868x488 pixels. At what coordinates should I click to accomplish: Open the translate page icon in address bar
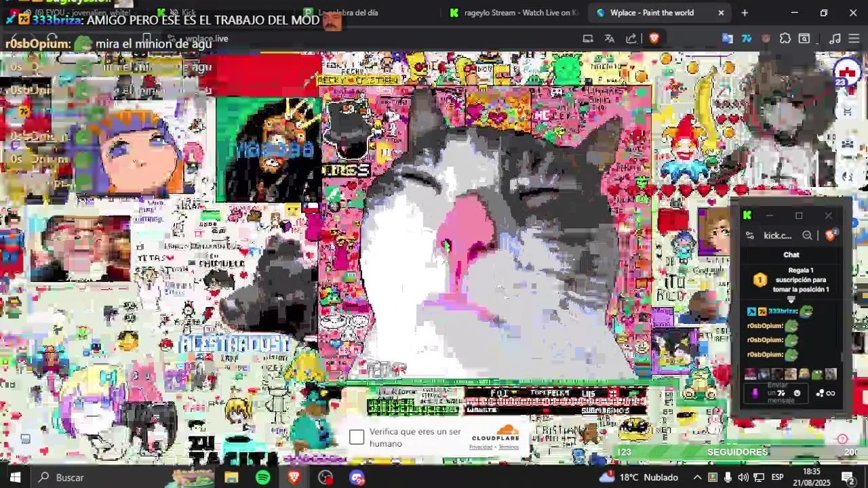click(x=610, y=39)
